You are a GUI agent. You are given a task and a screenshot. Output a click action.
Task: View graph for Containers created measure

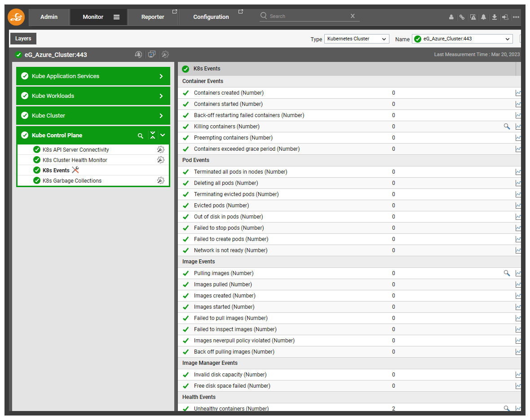(518, 93)
